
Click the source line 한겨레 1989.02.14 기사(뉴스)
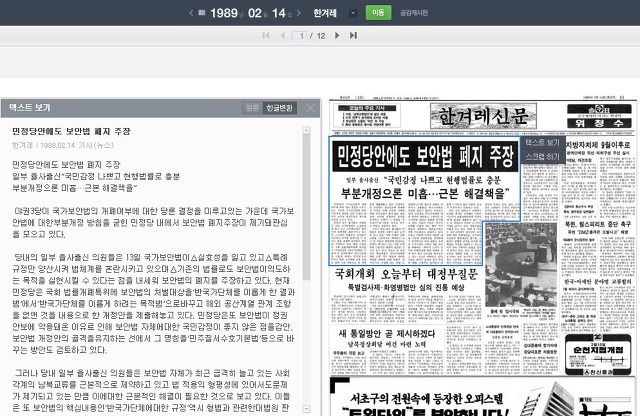click(63, 145)
